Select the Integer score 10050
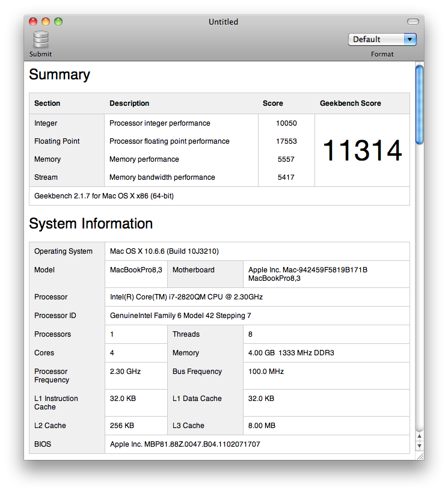Screen dimensions: 448x493 click(x=286, y=123)
